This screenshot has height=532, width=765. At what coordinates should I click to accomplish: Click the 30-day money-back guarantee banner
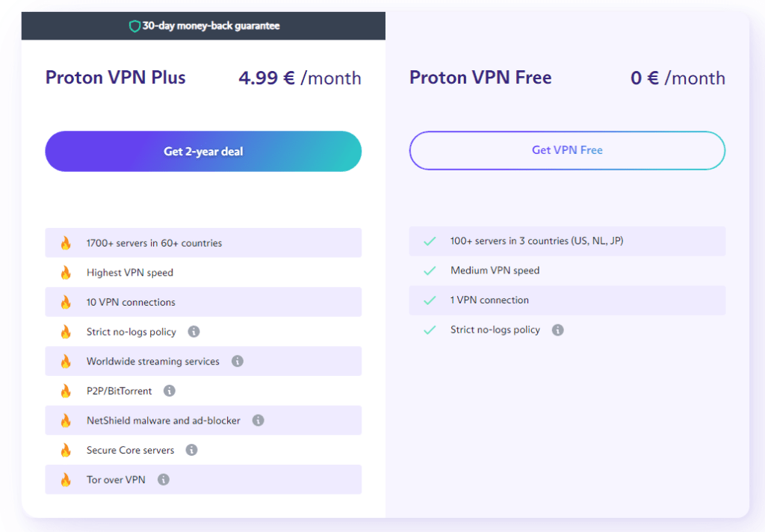(203, 26)
